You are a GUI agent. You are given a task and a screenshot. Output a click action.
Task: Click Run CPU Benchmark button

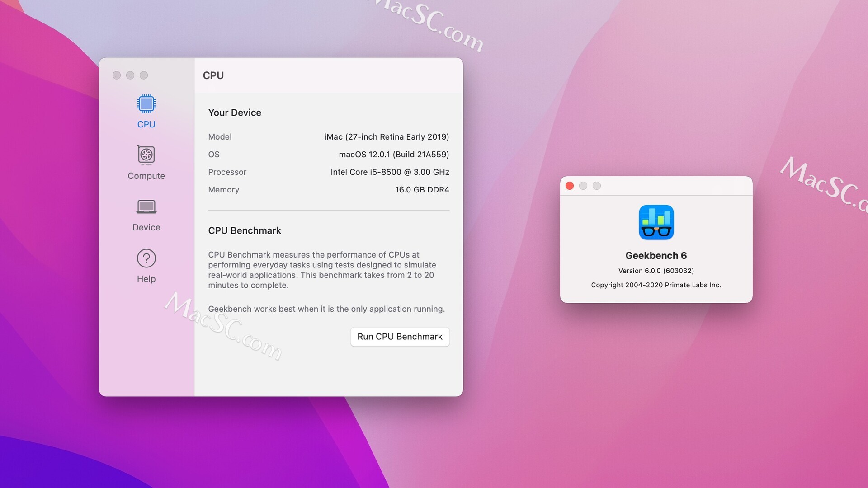pos(400,337)
